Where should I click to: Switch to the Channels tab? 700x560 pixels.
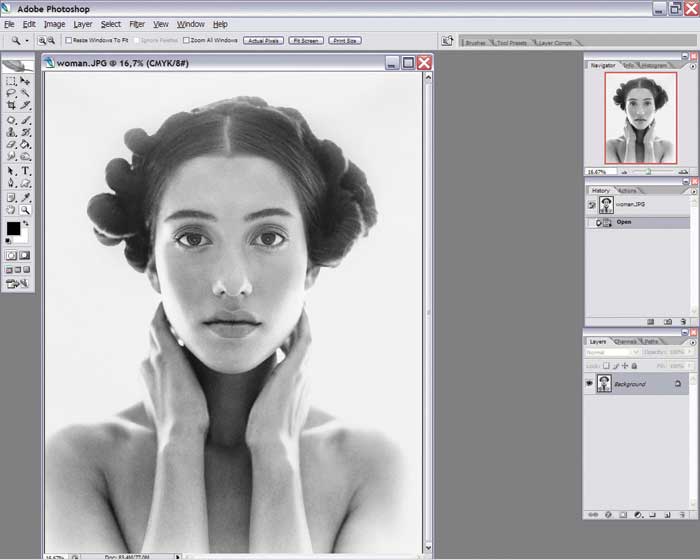click(x=625, y=342)
